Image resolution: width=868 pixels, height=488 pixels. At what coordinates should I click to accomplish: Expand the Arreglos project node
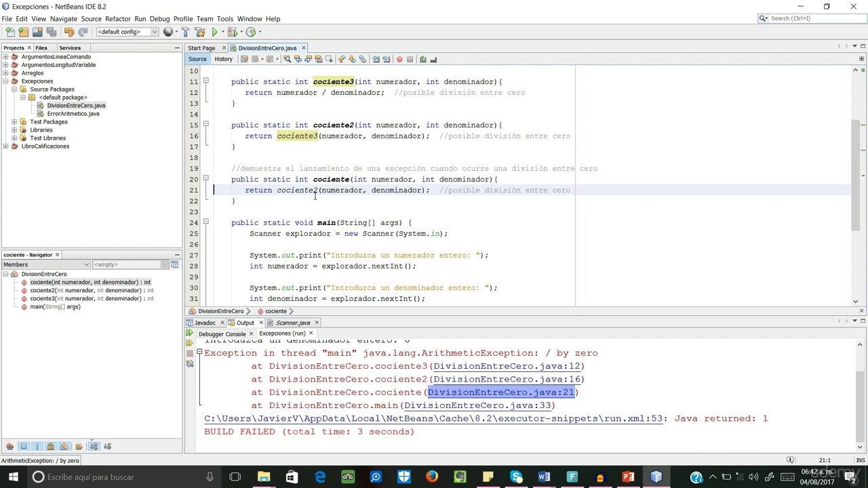coord(5,73)
